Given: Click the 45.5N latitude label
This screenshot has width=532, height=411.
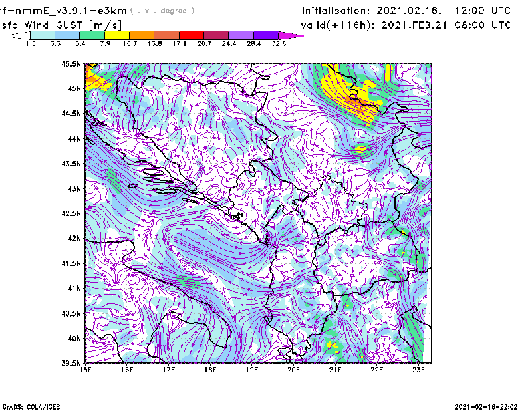Looking at the screenshot, I should point(71,63).
